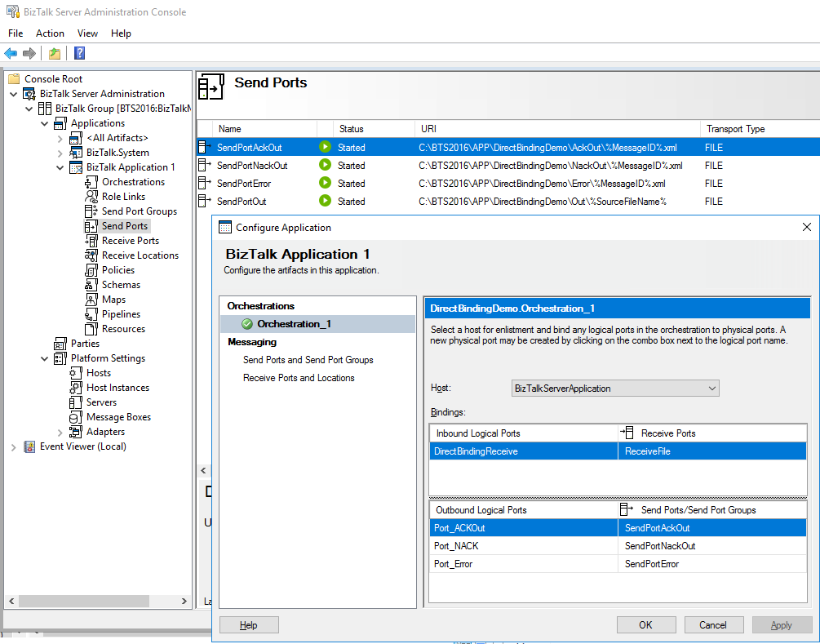Click the Adapters tree icon
Image resolution: width=820 pixels, height=644 pixels.
(75, 432)
